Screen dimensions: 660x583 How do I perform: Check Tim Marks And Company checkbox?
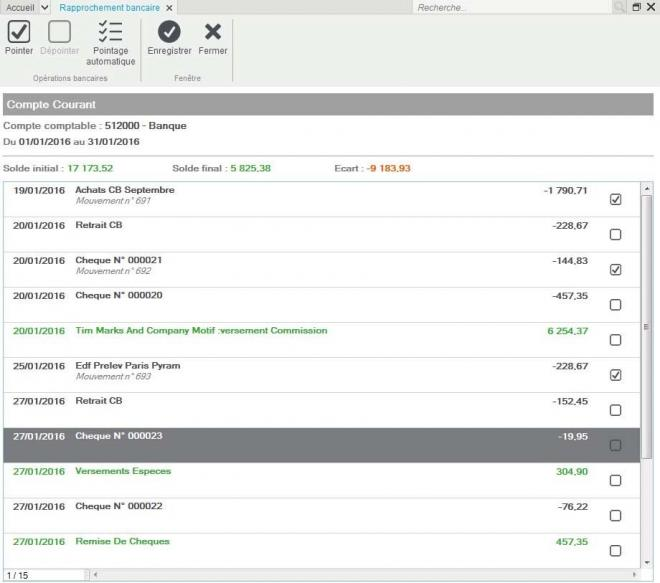click(x=615, y=340)
